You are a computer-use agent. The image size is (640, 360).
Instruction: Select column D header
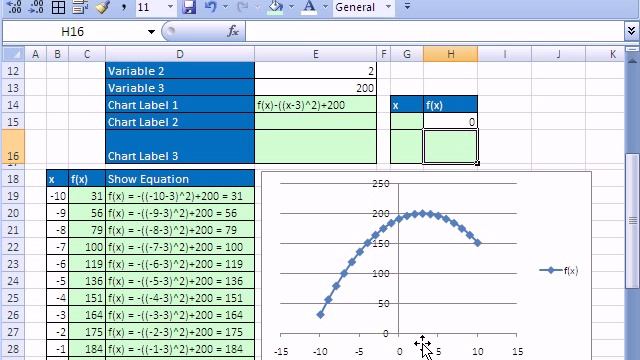(180, 54)
